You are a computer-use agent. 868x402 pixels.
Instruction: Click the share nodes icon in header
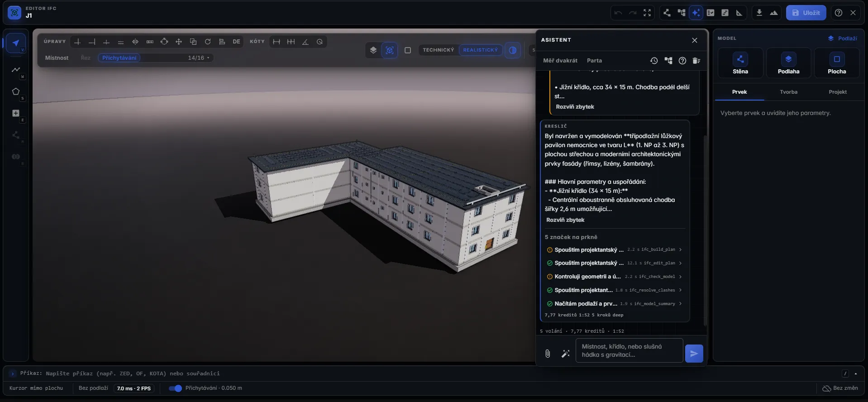pyautogui.click(x=667, y=13)
